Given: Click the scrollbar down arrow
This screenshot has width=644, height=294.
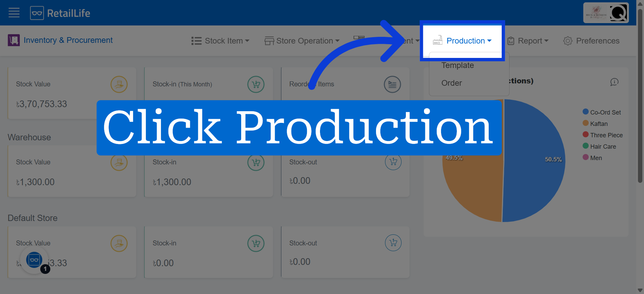Looking at the screenshot, I should pos(640,290).
